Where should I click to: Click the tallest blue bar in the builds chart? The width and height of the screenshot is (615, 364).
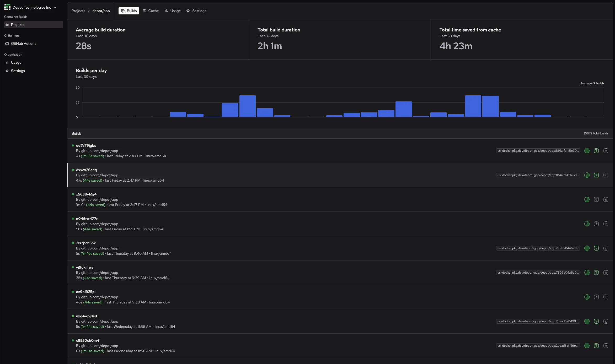[x=247, y=106]
